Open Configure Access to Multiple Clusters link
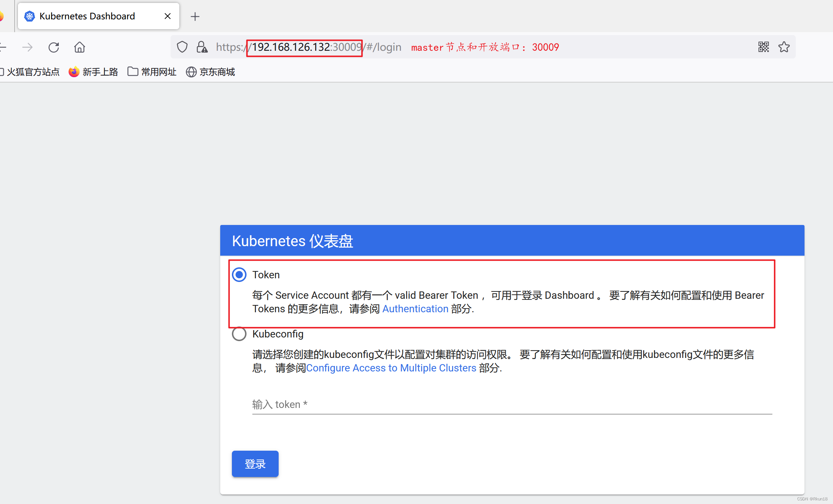This screenshot has height=504, width=833. pos(391,368)
